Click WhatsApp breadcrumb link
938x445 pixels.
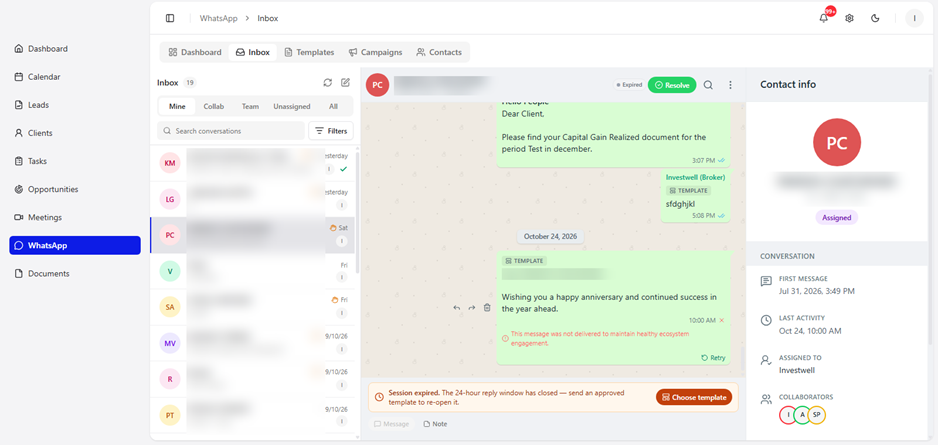[218, 19]
